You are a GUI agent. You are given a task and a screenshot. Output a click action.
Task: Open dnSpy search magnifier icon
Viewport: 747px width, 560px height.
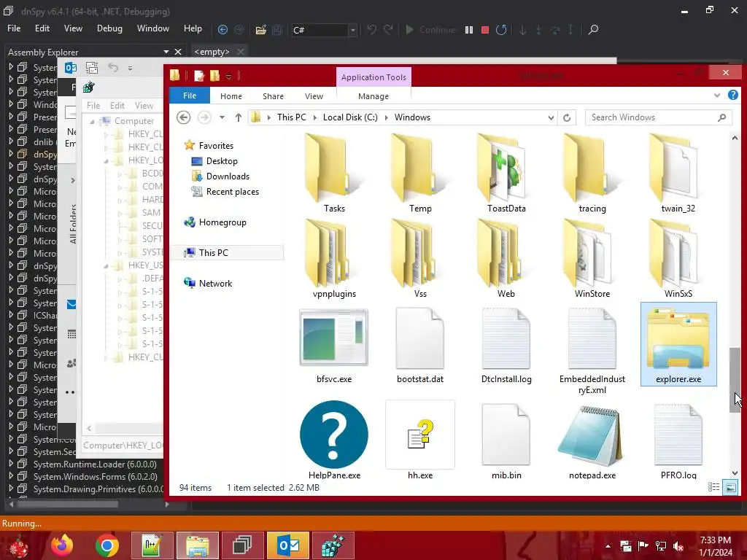(x=593, y=29)
